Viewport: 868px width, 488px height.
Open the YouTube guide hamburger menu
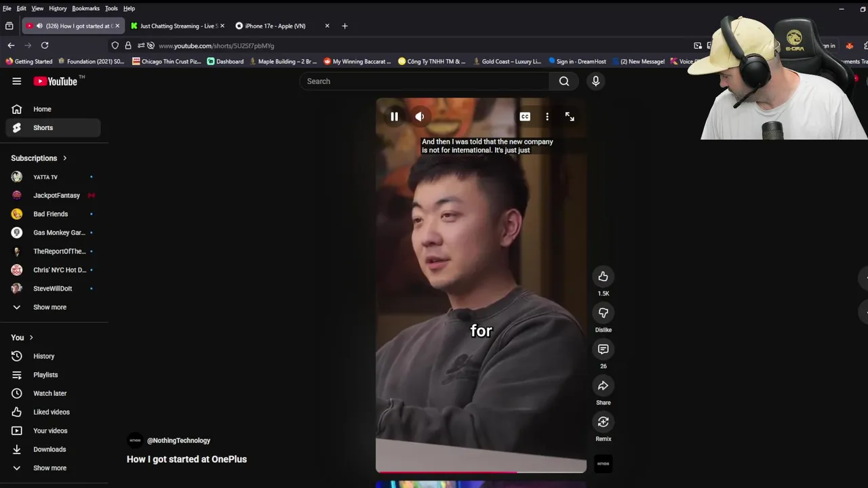pos(16,81)
